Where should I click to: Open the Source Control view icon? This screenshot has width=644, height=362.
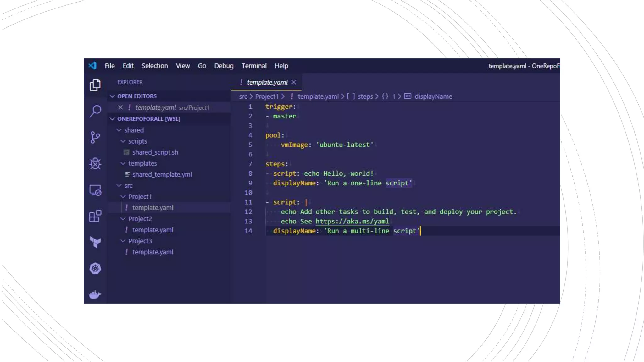(x=95, y=137)
